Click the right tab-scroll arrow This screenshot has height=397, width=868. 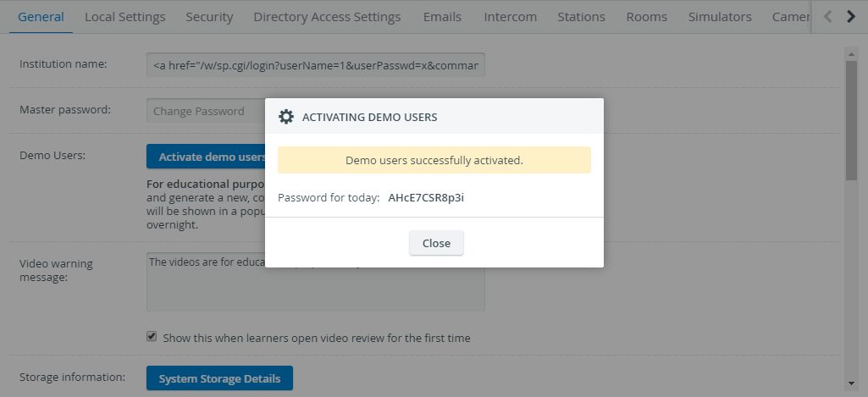pyautogui.click(x=851, y=17)
